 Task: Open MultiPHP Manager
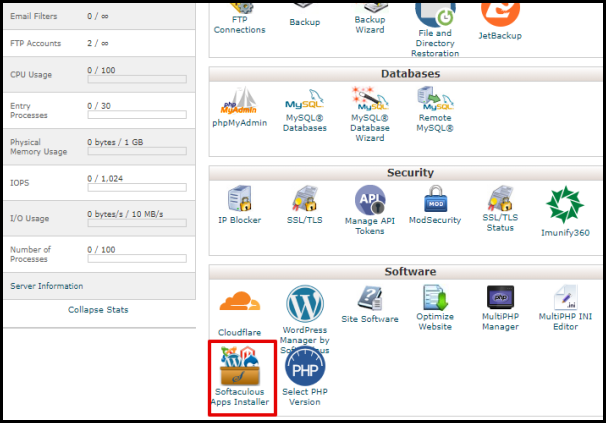[500, 308]
